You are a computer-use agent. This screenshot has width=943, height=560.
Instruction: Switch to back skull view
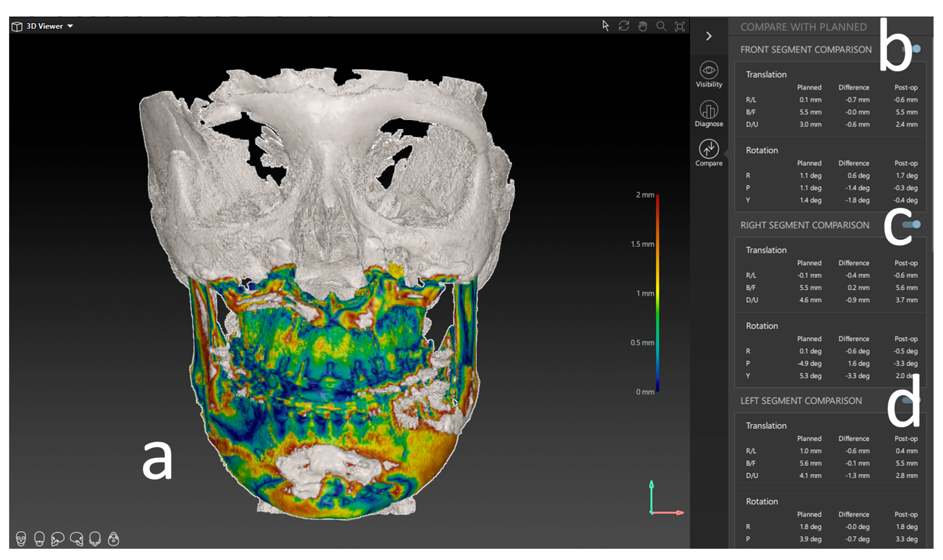click(39, 539)
